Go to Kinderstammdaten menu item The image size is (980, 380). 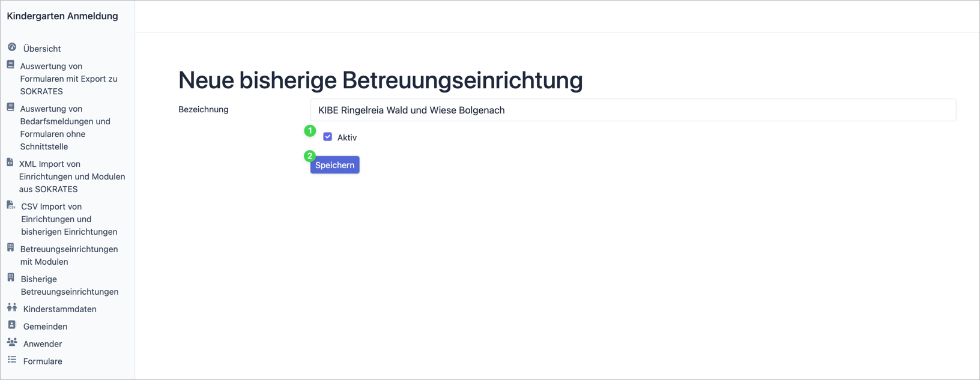pos(59,309)
